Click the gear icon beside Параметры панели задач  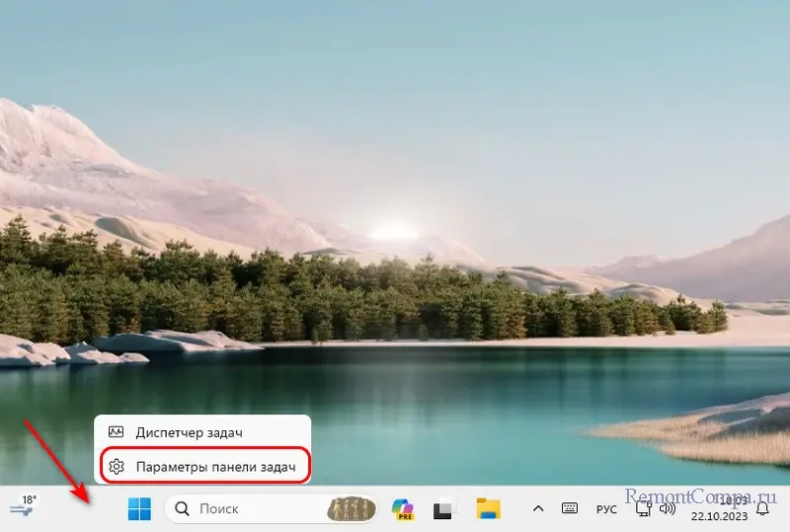(117, 466)
